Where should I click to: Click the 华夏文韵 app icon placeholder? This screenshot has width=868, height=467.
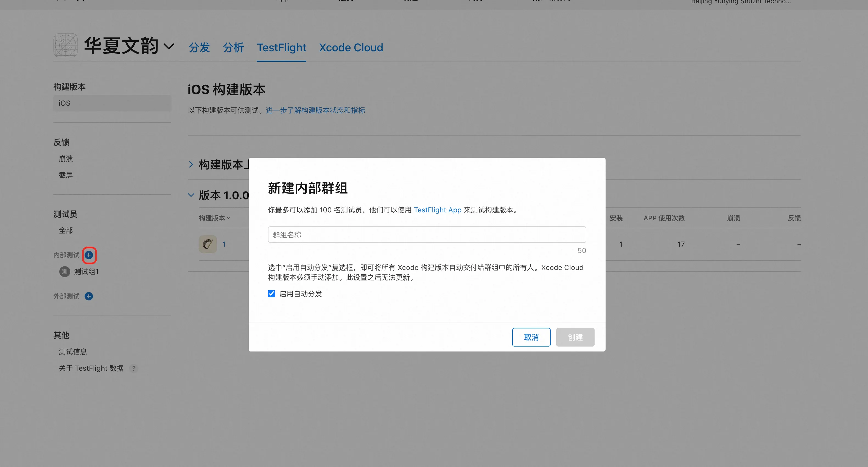pos(65,45)
